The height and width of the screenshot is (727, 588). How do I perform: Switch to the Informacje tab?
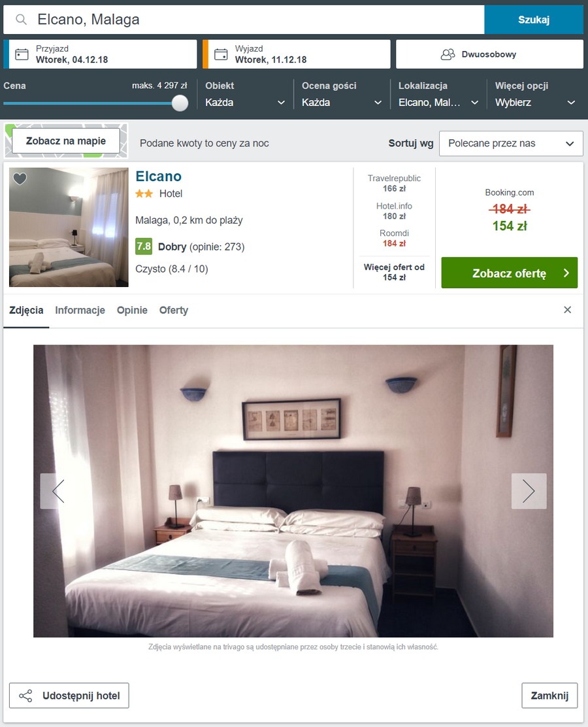click(80, 310)
